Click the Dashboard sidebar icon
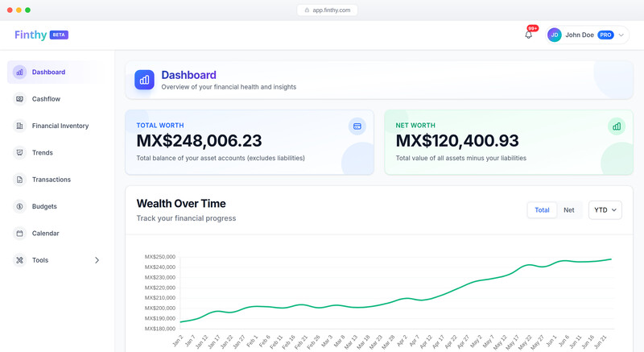The width and height of the screenshot is (644, 352). [x=19, y=72]
